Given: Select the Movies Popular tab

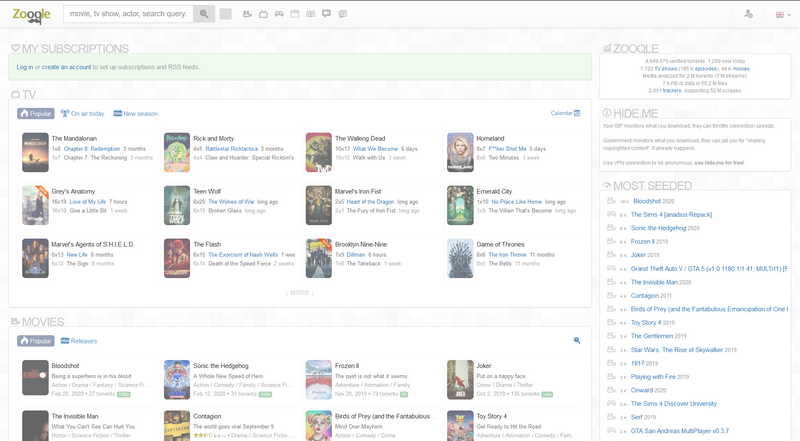Looking at the screenshot, I should pyautogui.click(x=36, y=340).
